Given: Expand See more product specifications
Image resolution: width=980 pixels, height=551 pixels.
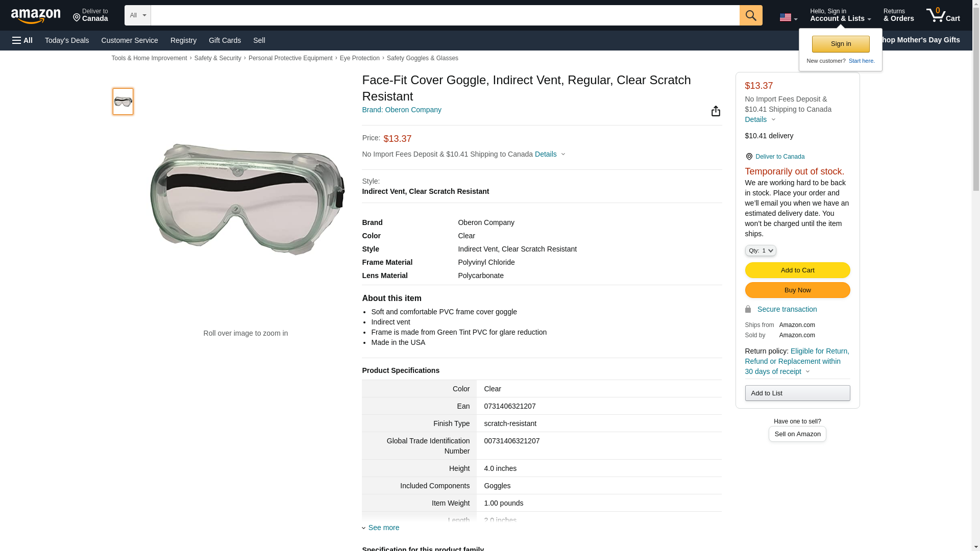Looking at the screenshot, I should coord(383,528).
